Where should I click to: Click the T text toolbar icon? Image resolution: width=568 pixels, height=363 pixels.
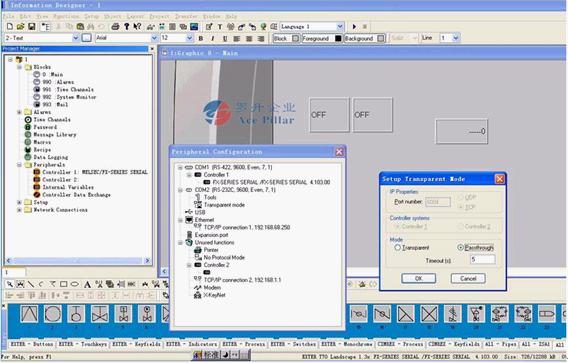220,26
